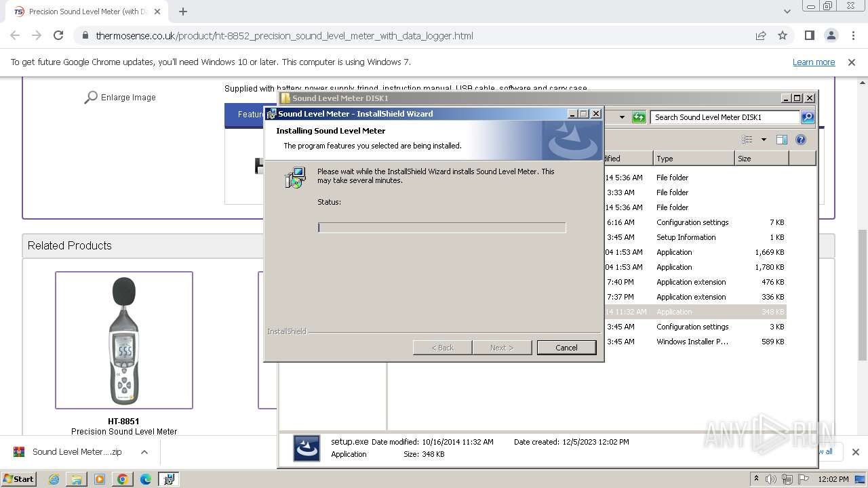Click the setup.exe icon in details pane
The height and width of the screenshot is (488, 868).
click(307, 448)
